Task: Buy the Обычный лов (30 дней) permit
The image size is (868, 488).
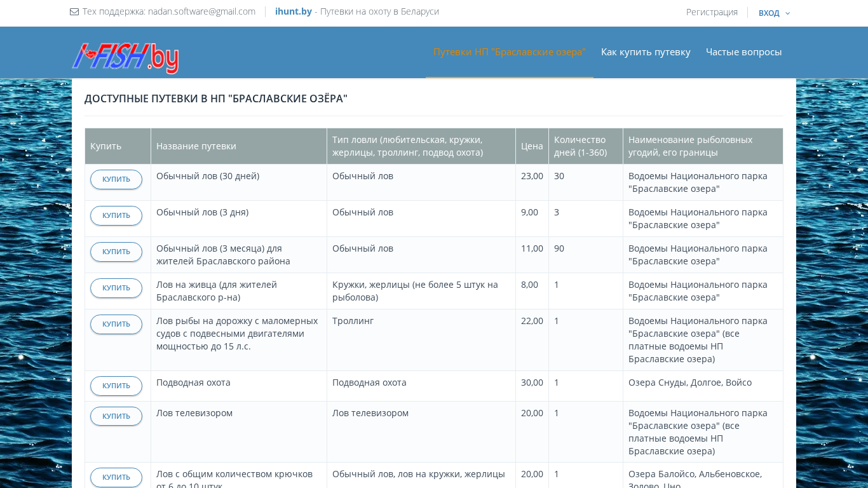Action: pos(116,179)
